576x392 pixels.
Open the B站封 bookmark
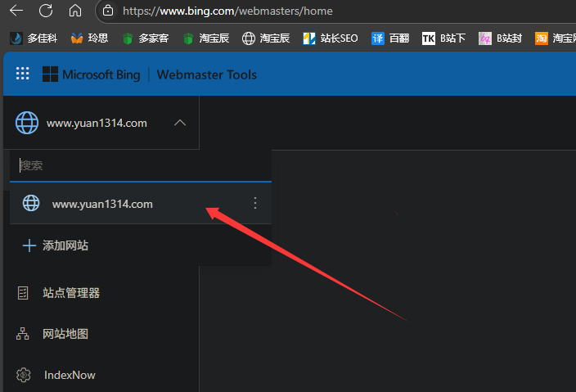point(500,38)
